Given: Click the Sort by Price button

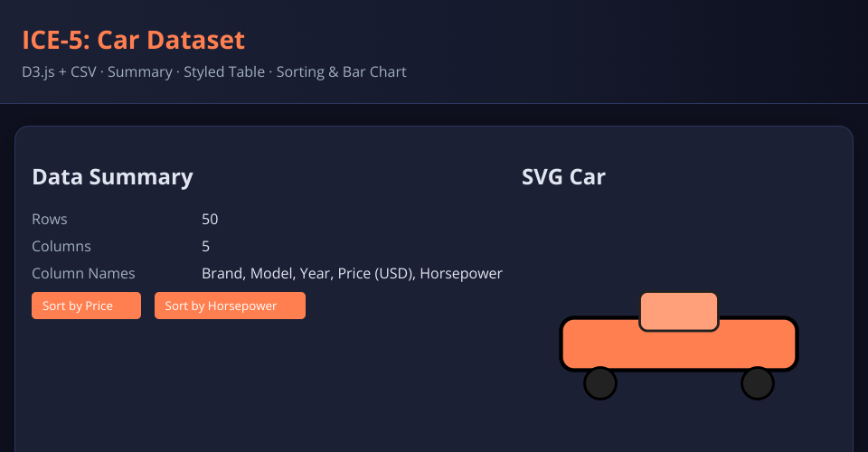Looking at the screenshot, I should tap(86, 306).
